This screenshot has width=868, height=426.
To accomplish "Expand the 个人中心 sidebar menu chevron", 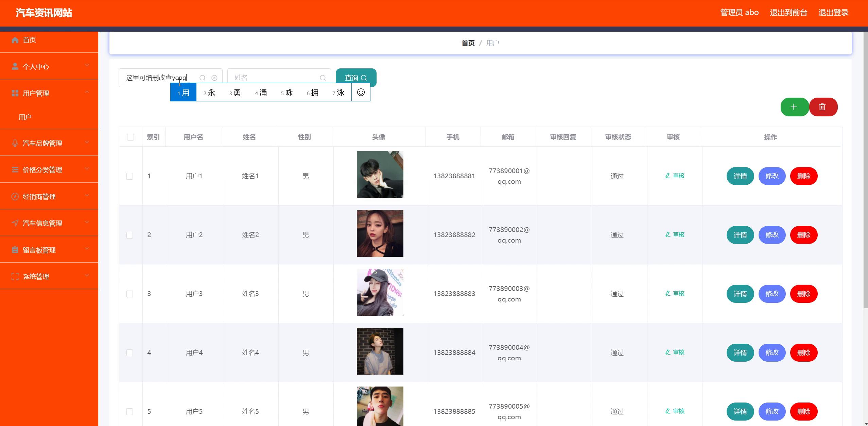I will (x=87, y=65).
